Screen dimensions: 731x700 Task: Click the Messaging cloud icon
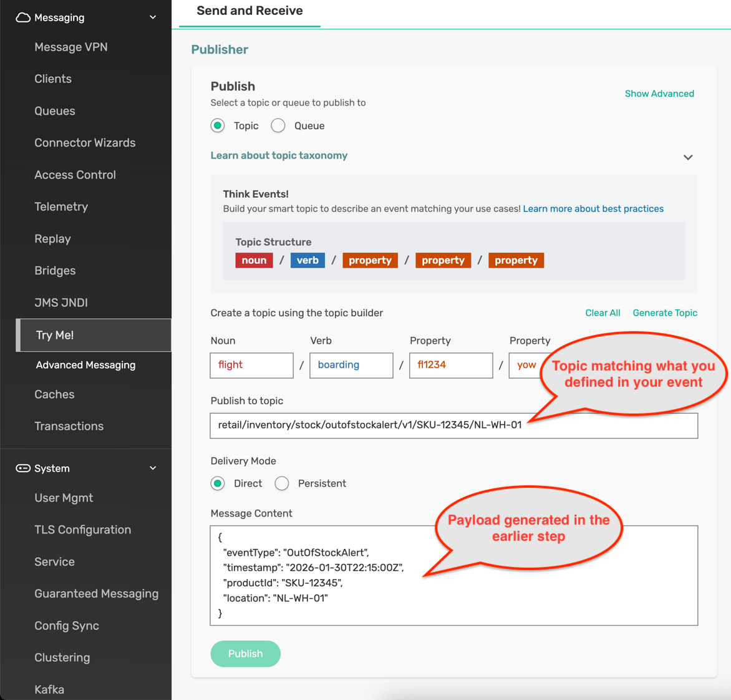(23, 17)
